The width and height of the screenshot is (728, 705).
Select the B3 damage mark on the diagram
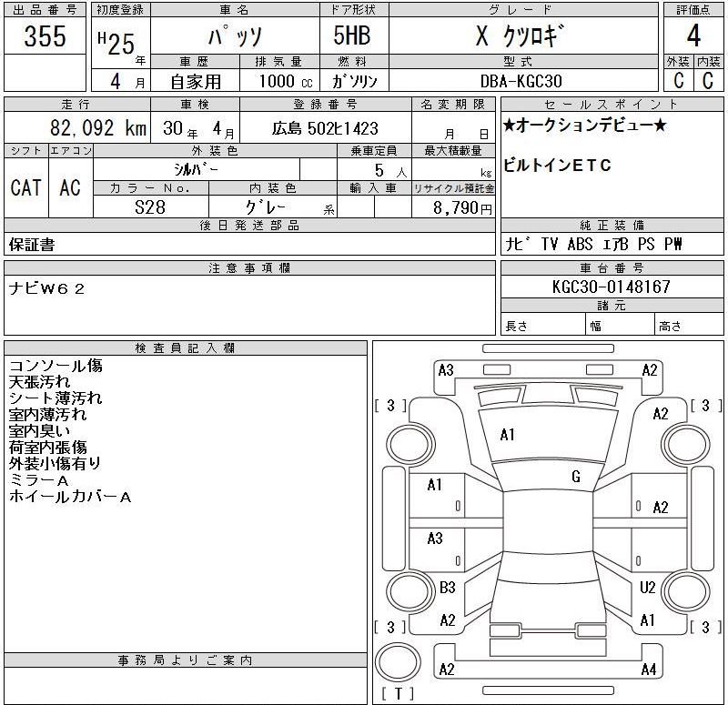tap(447, 588)
